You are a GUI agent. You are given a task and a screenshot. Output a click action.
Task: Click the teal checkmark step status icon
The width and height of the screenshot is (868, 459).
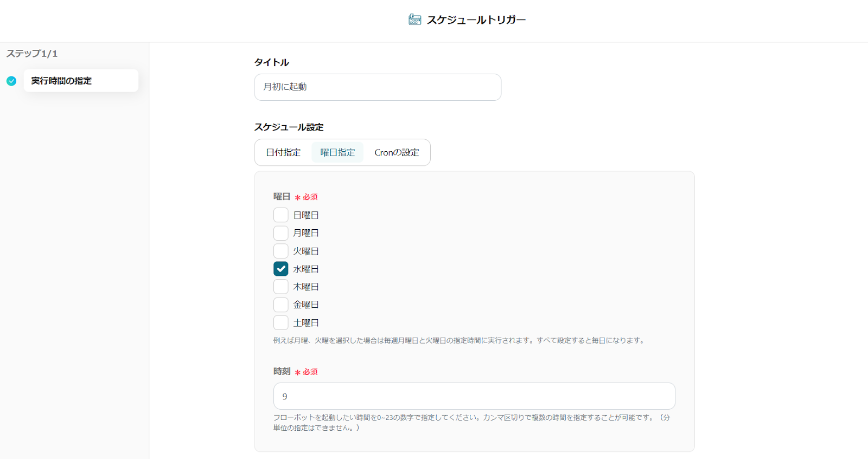pos(11,81)
